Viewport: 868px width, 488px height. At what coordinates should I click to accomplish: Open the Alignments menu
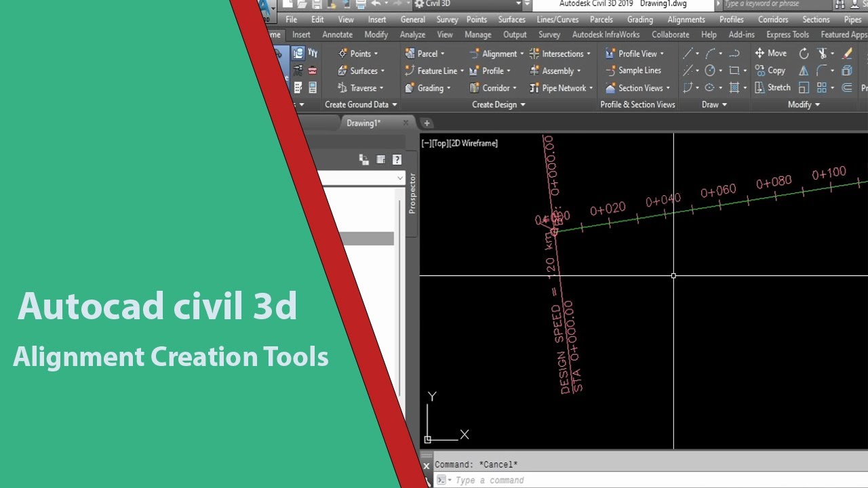point(686,20)
